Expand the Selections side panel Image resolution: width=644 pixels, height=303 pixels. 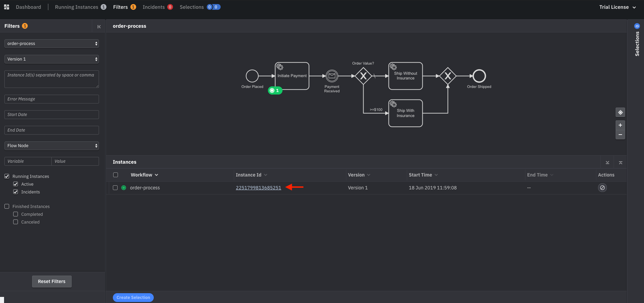pos(637,40)
